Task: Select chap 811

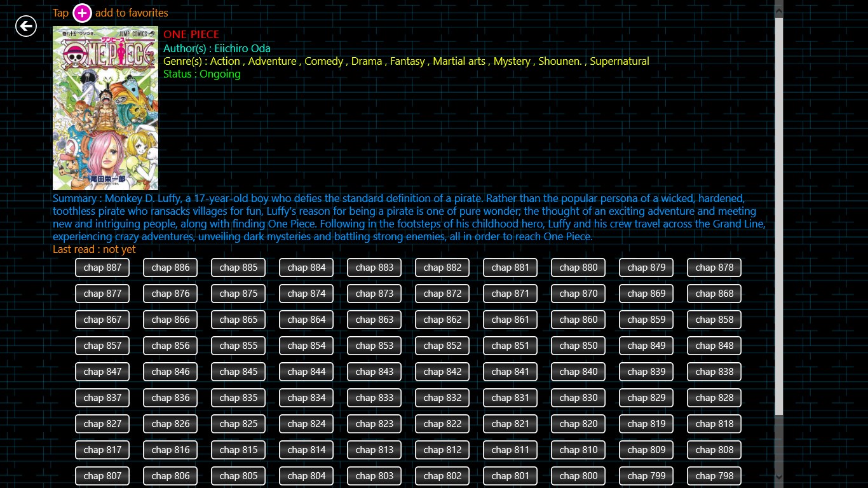Action: click(x=510, y=450)
